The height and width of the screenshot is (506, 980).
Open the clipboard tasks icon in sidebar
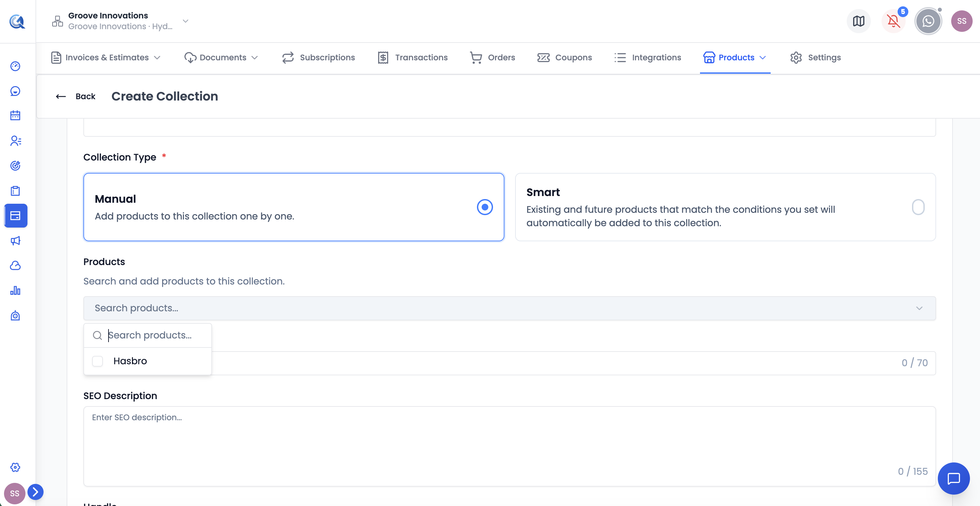(x=15, y=191)
